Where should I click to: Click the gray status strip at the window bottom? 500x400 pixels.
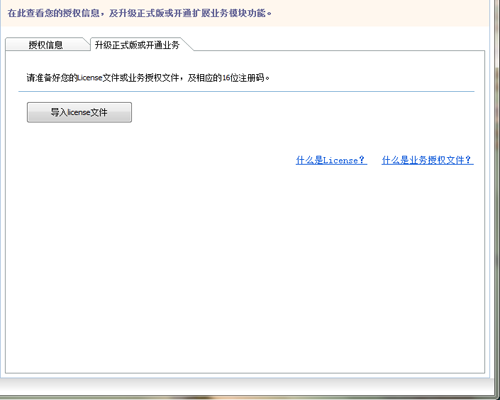246,387
